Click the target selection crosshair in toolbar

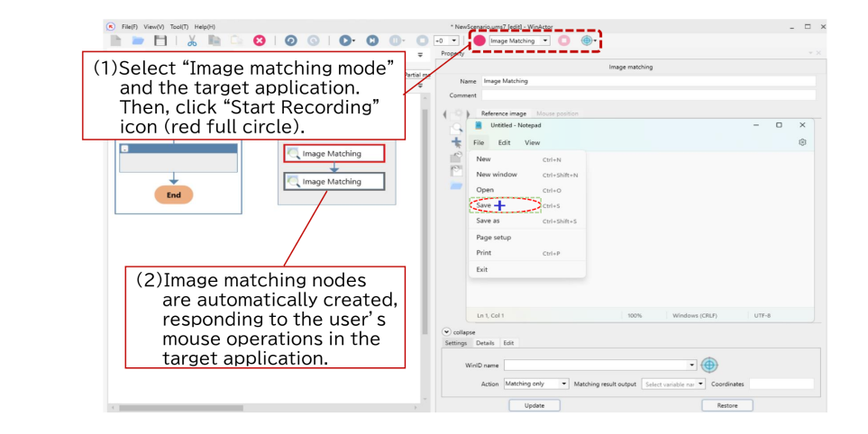point(587,41)
